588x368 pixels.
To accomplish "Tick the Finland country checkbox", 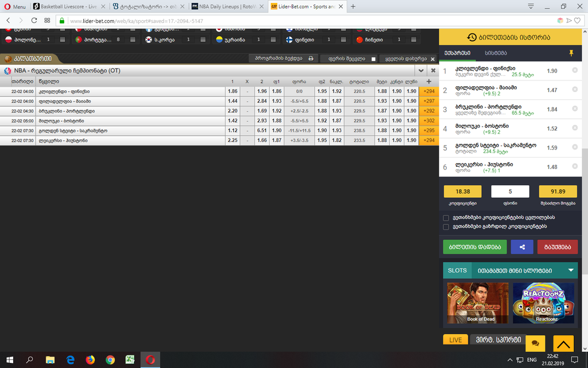I will pyautogui.click(x=343, y=40).
